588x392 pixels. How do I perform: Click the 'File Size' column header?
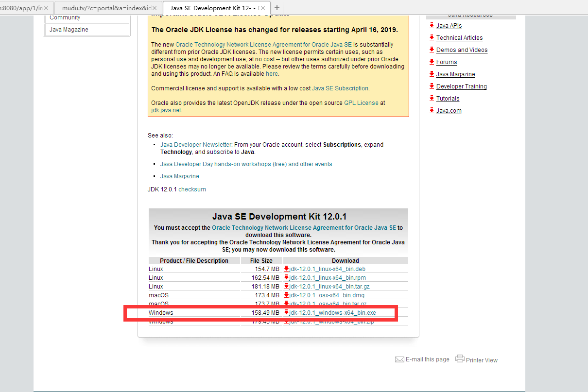click(261, 261)
